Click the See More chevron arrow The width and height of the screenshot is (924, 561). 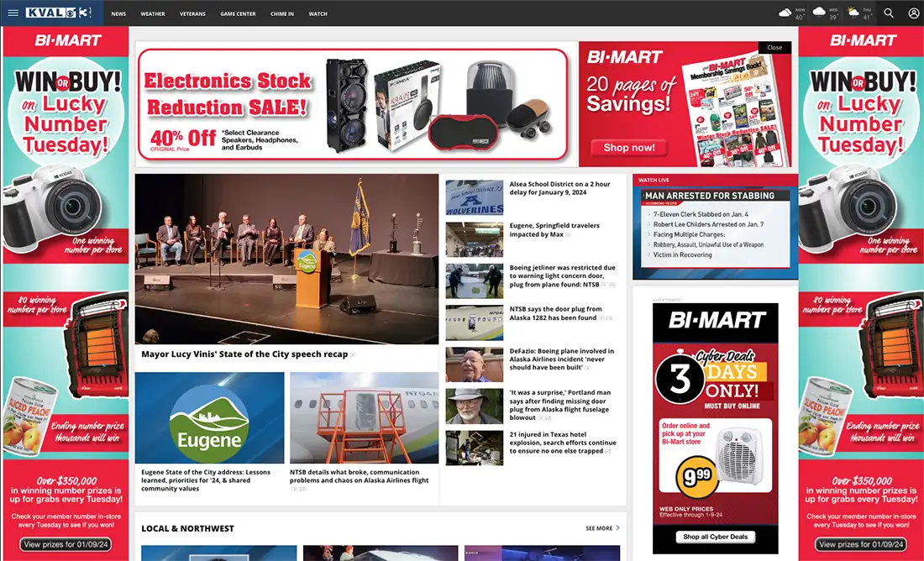tap(617, 528)
